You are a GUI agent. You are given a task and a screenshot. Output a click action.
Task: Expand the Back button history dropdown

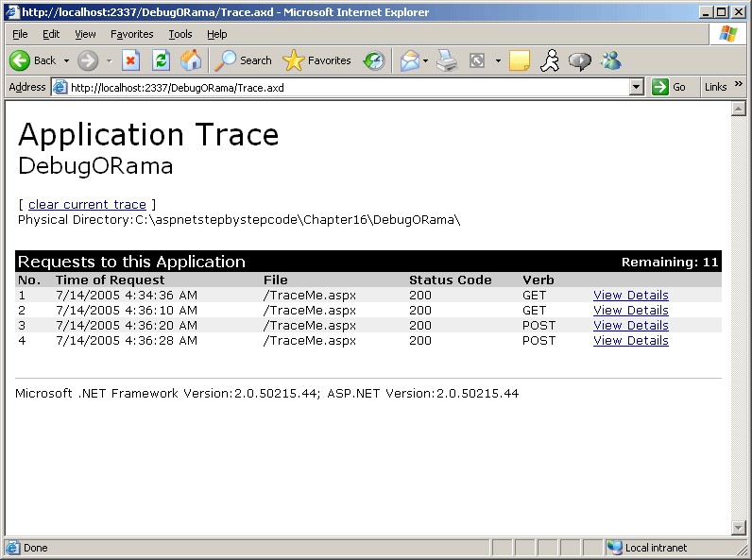(66, 60)
